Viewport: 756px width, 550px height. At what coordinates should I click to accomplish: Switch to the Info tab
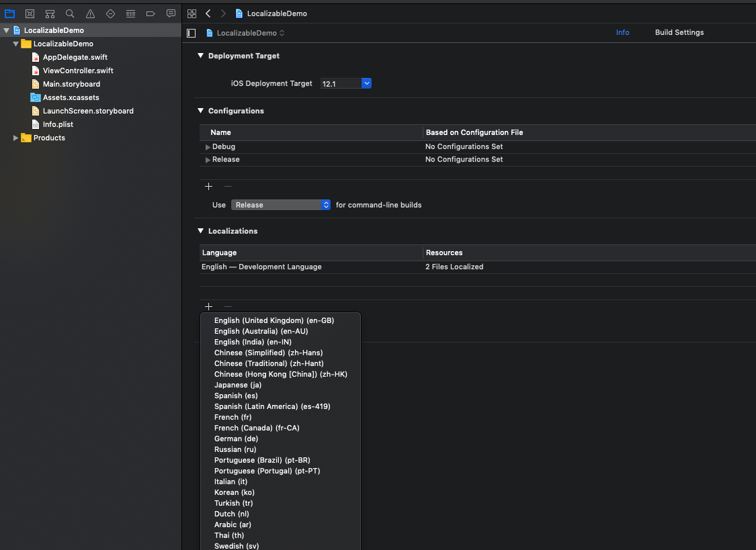click(622, 32)
